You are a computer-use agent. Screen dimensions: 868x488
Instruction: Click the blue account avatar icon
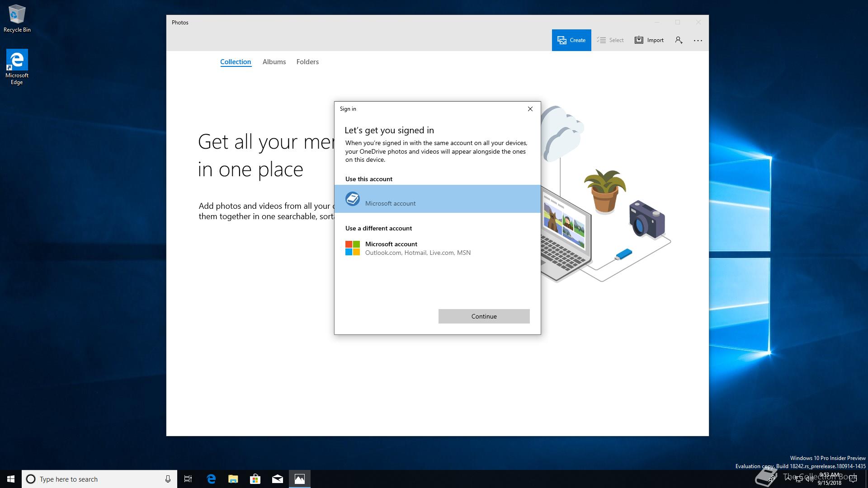[x=353, y=199]
